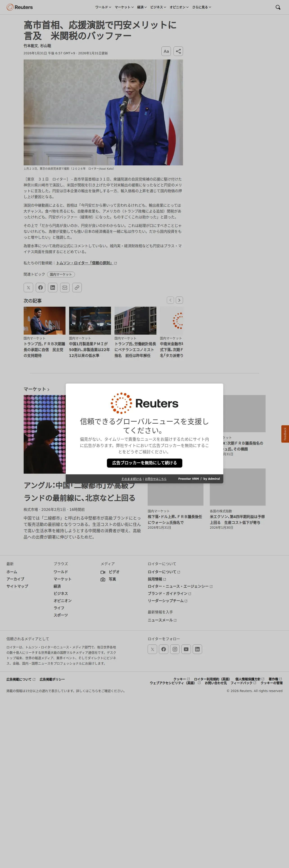Open フィードバック footer link
The image size is (289, 868).
pyautogui.click(x=243, y=683)
